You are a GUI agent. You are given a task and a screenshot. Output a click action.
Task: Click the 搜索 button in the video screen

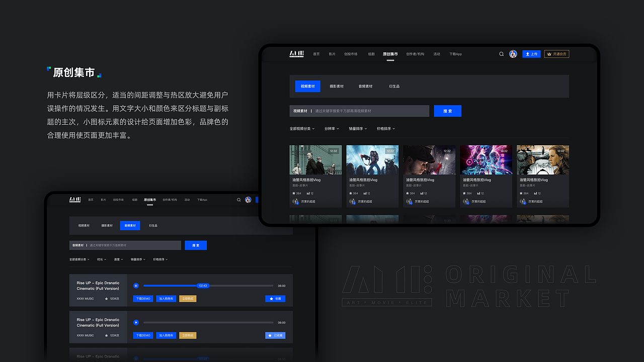click(448, 111)
